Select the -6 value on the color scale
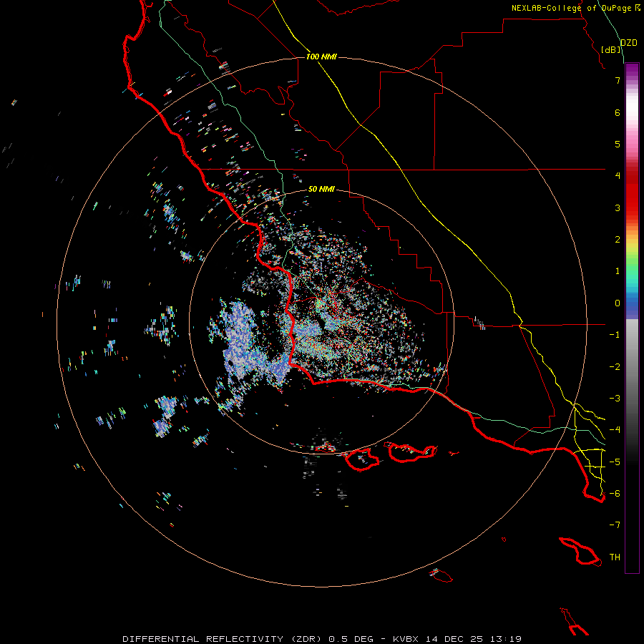This screenshot has width=644, height=644. [x=615, y=494]
